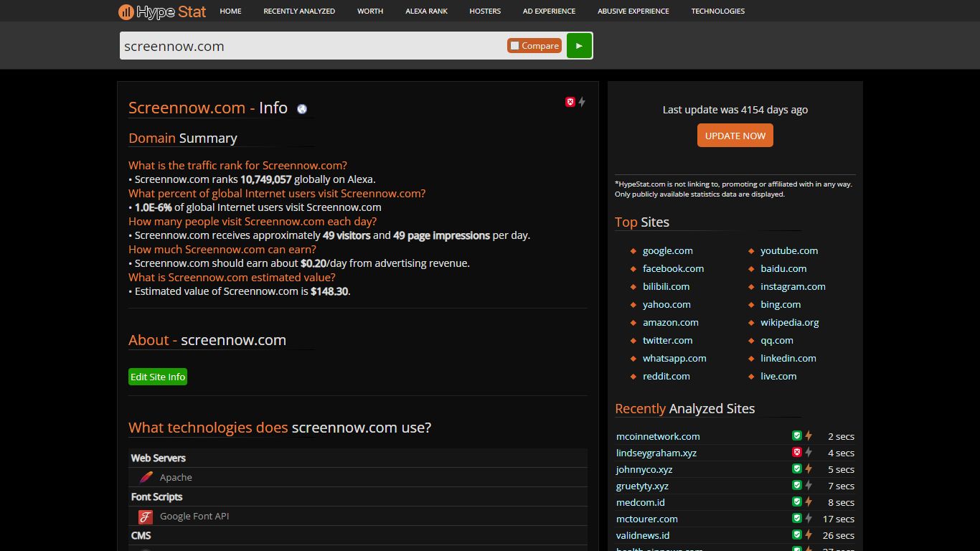Click the gray lightning icon beside Screennow.com Info
Viewport: 980px width, 551px height.
coord(582,102)
